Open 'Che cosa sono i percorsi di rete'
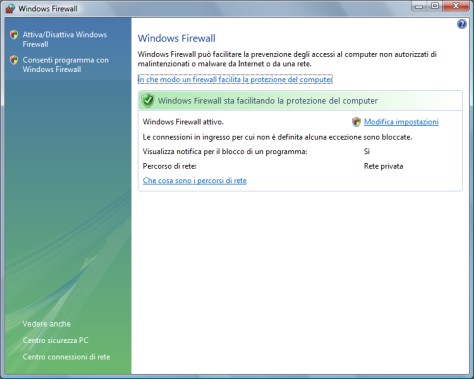The width and height of the screenshot is (474, 379). point(195,181)
